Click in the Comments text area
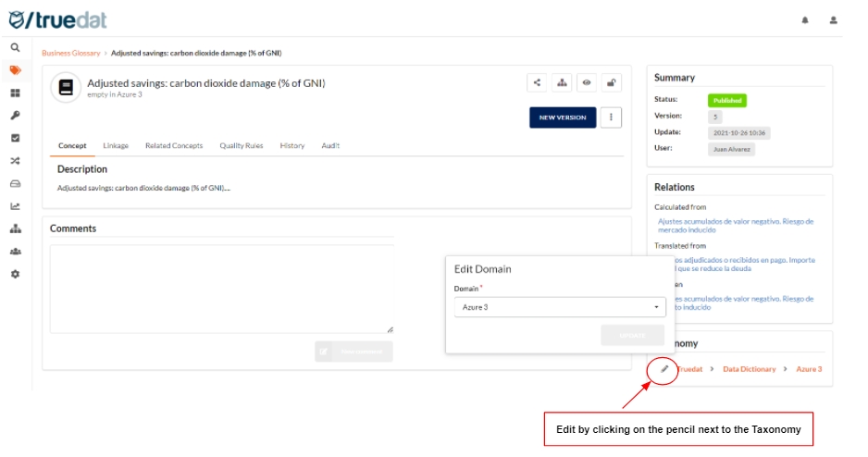This screenshot has width=868, height=457. (222, 289)
